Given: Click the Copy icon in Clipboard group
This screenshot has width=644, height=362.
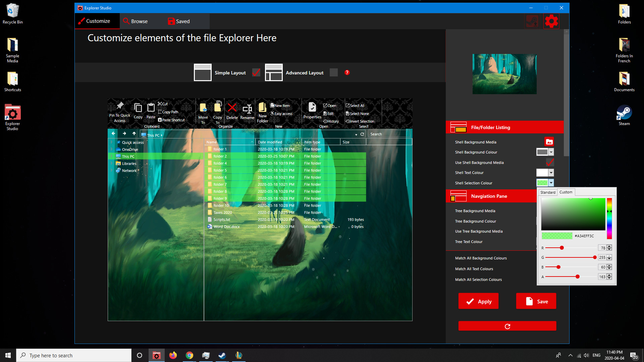Looking at the screenshot, I should 138,108.
